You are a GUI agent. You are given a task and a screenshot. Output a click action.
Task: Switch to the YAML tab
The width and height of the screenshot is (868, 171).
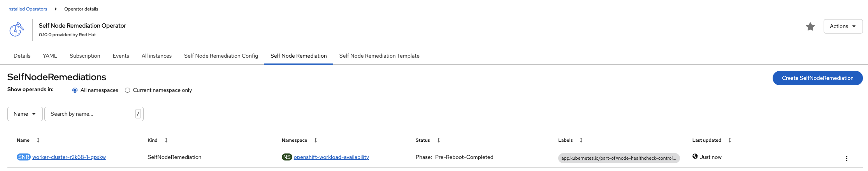coord(50,56)
